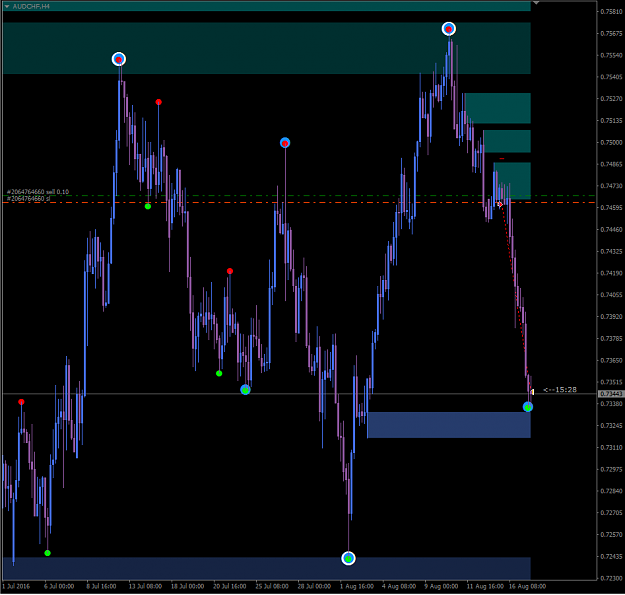Click price axis label 0.74190
This screenshot has height=595, width=625.
pyautogui.click(x=611, y=273)
